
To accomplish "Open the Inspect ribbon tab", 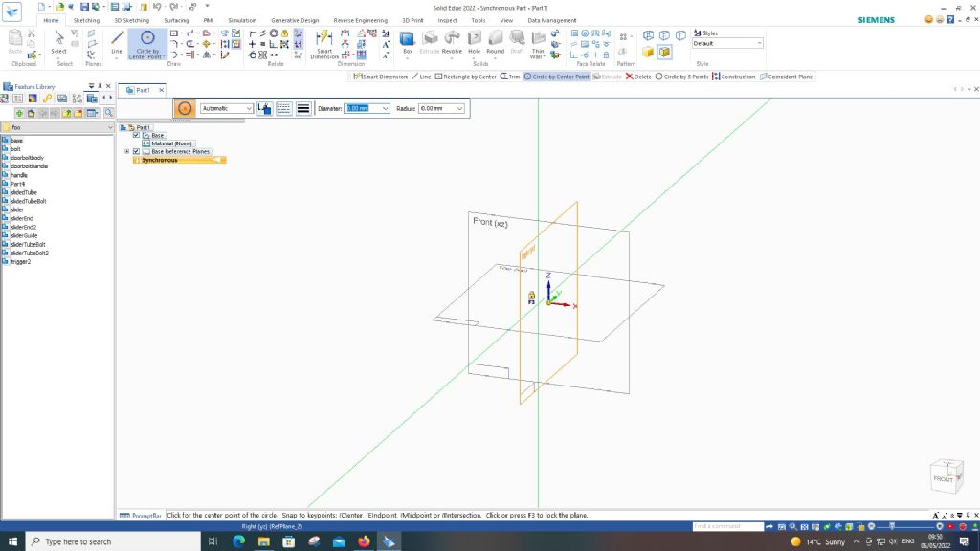I will click(447, 20).
